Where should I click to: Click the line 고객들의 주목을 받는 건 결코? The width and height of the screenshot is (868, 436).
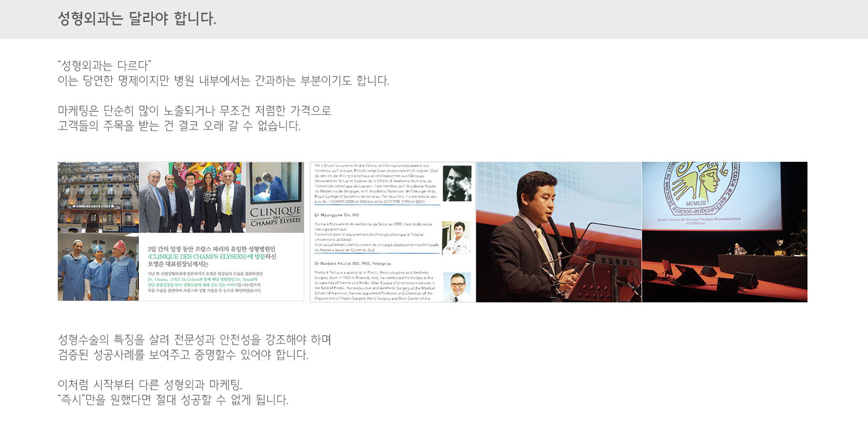pos(179,125)
